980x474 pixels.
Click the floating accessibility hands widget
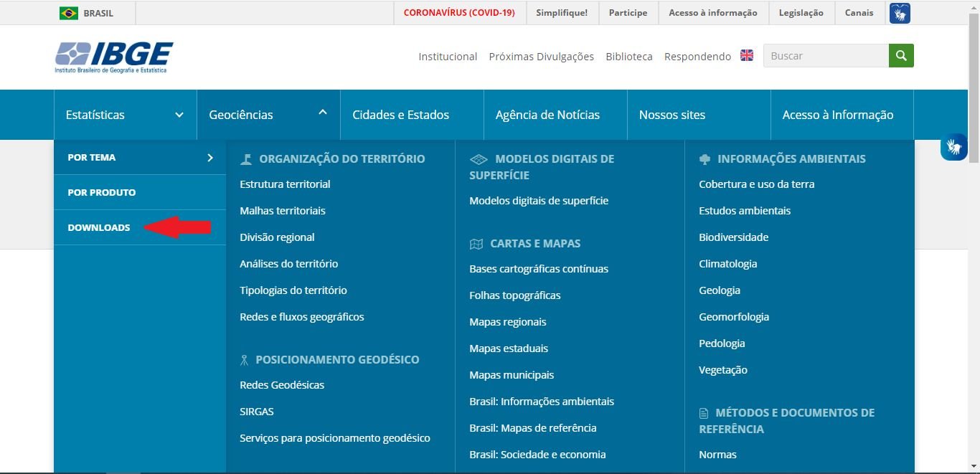953,147
